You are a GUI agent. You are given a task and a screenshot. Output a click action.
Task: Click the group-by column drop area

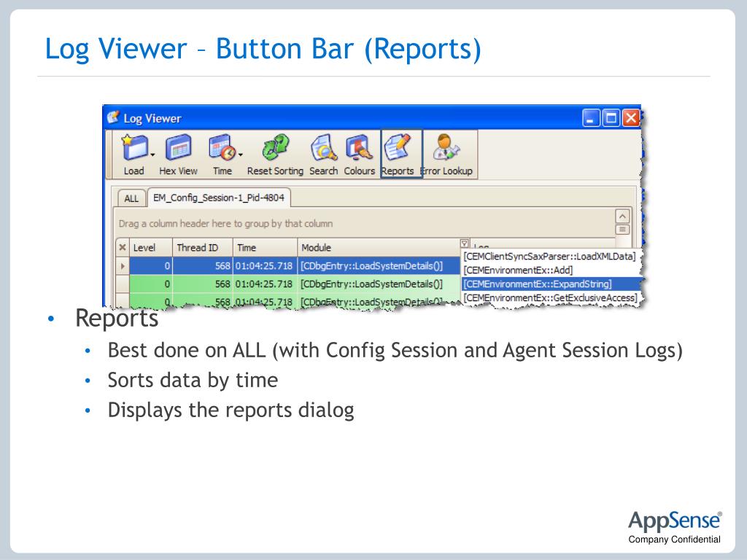tap(365, 223)
